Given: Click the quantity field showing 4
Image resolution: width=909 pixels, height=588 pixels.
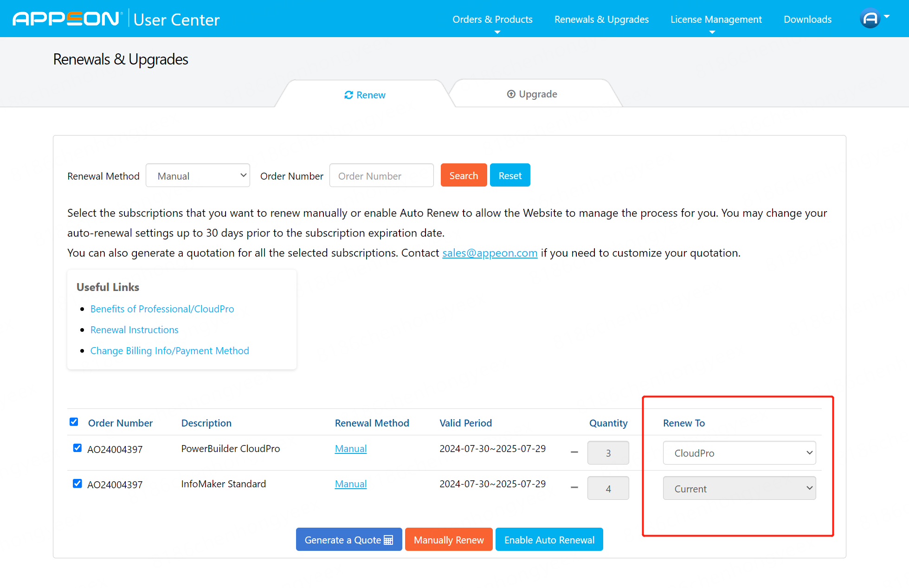Looking at the screenshot, I should 608,488.
